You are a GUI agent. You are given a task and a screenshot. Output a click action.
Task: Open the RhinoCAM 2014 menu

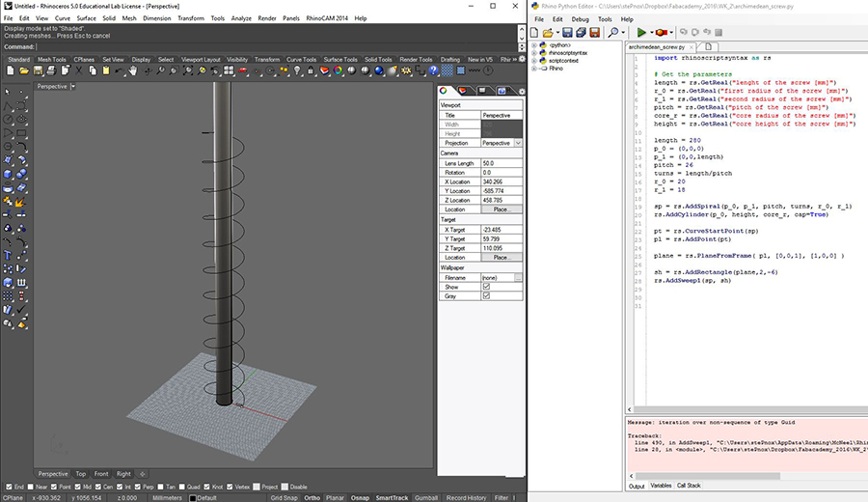pos(327,18)
